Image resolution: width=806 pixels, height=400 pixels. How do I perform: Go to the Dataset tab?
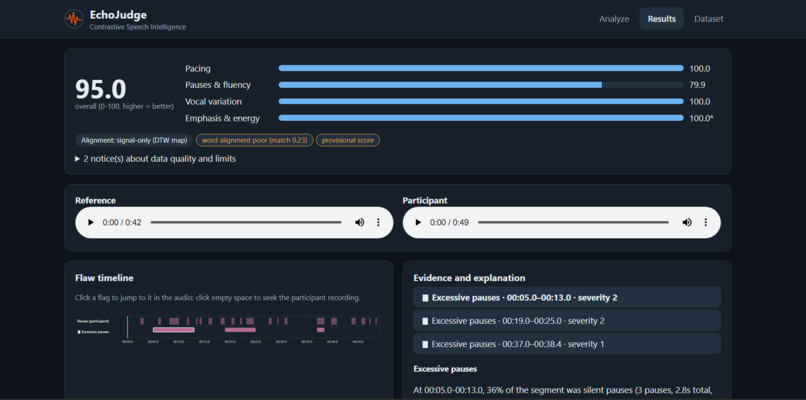(708, 19)
